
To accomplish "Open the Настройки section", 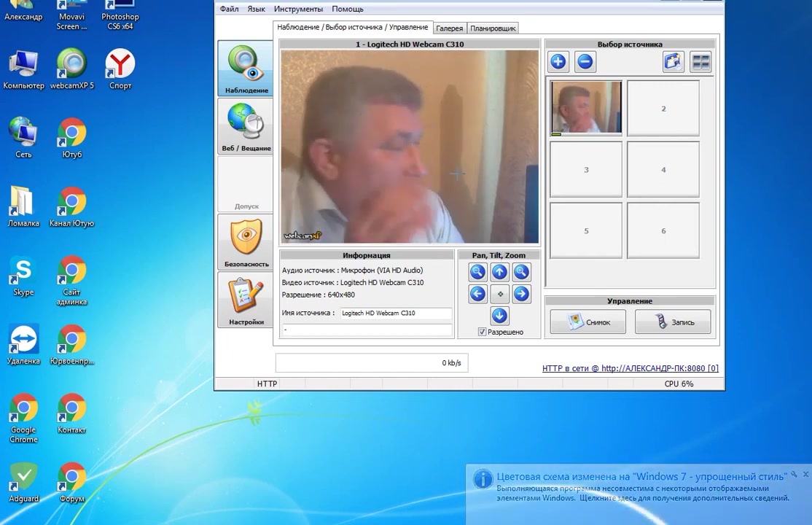I will [x=246, y=300].
